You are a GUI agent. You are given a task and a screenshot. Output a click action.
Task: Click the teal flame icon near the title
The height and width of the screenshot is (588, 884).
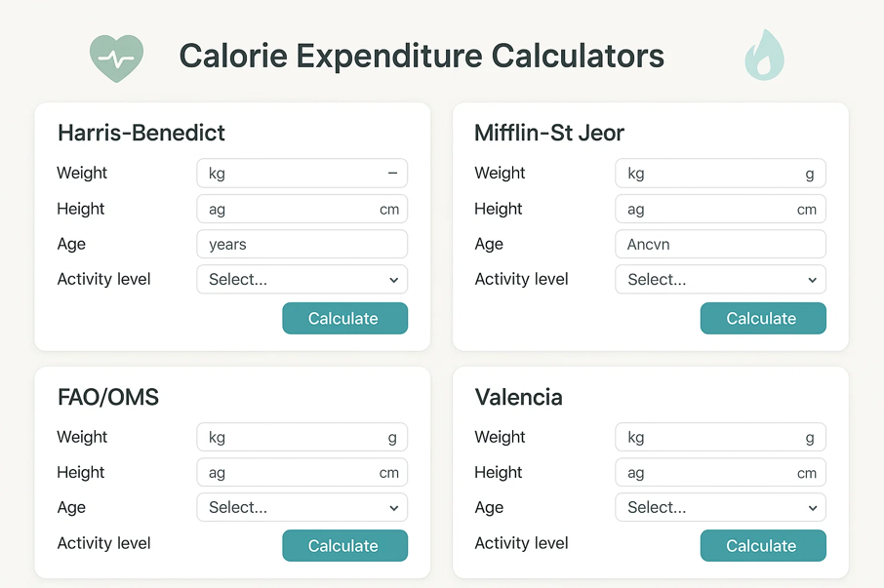[764, 56]
